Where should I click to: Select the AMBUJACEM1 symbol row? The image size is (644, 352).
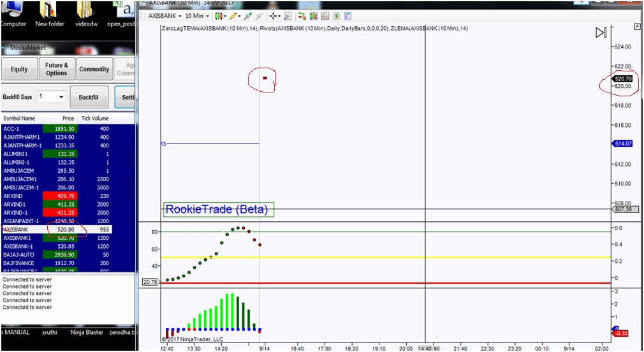pos(56,179)
